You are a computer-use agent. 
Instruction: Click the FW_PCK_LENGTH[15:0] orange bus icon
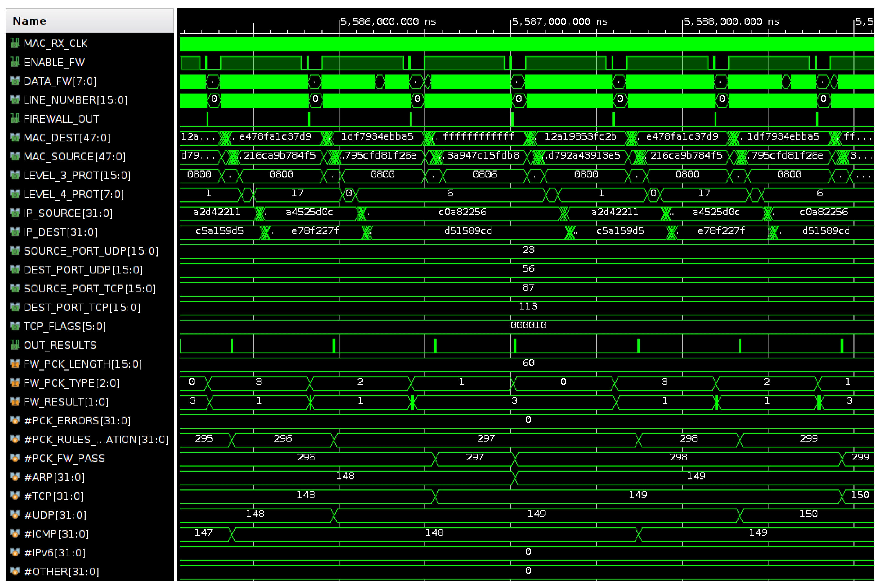click(x=15, y=364)
